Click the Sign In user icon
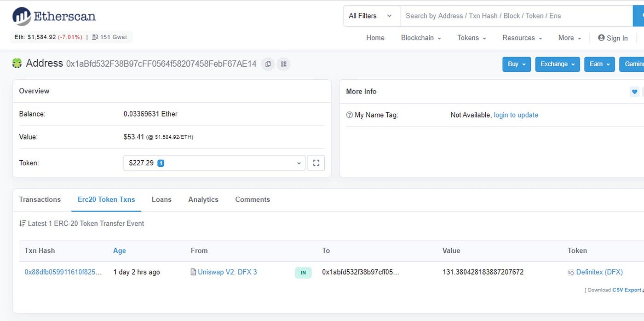The width and height of the screenshot is (644, 321). (601, 38)
